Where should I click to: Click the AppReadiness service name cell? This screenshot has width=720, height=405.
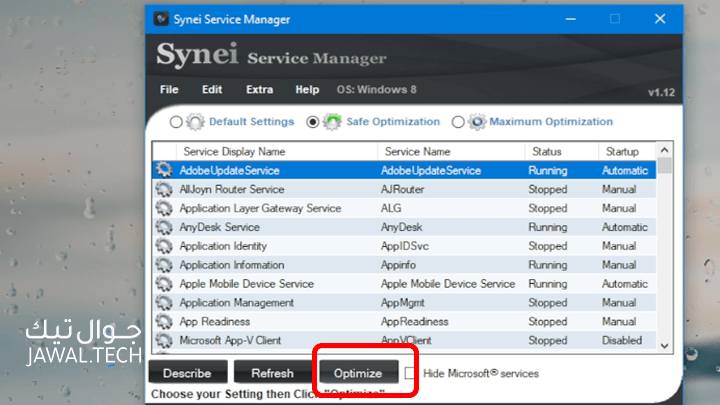coord(414,321)
